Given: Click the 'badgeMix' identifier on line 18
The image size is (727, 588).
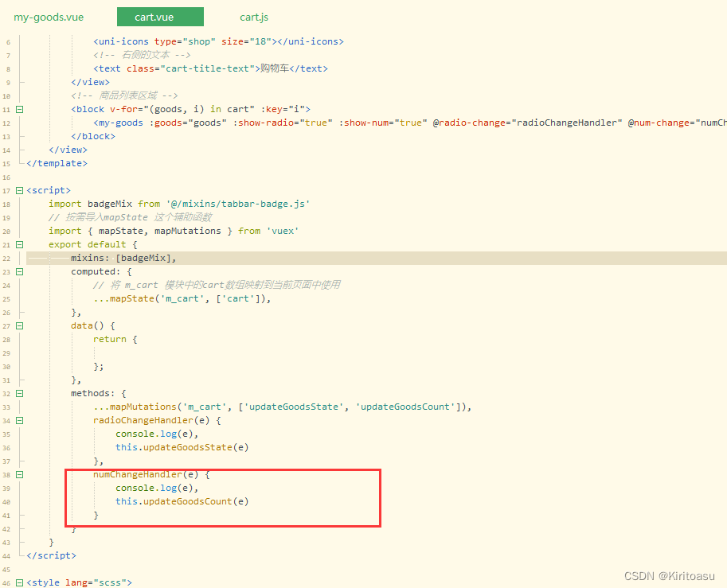Looking at the screenshot, I should click(110, 204).
